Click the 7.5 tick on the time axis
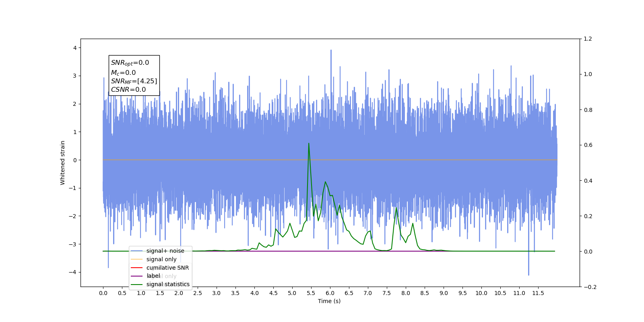The image size is (644, 322). 387,293
